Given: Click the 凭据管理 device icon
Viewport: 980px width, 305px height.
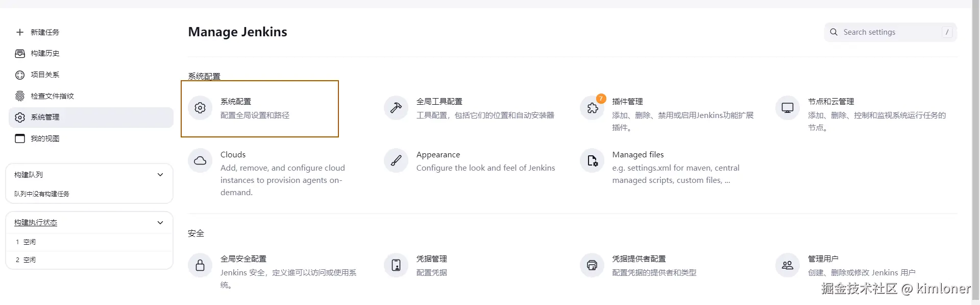Looking at the screenshot, I should (396, 265).
